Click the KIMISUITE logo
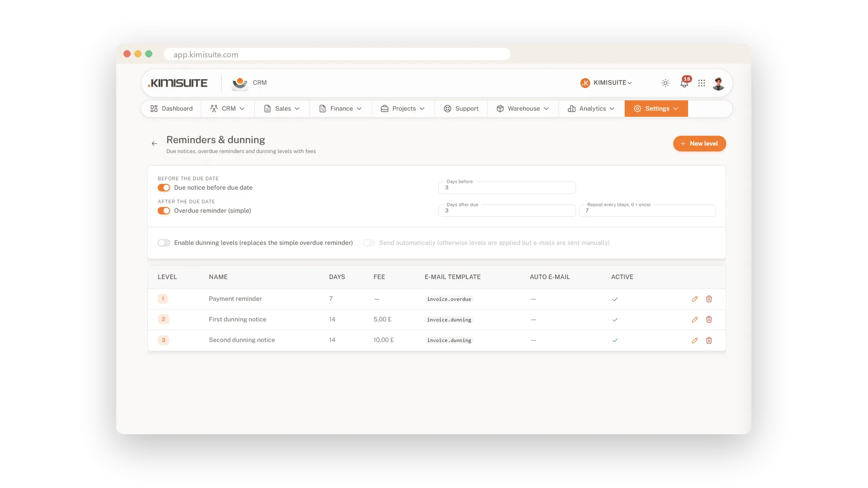 point(178,83)
